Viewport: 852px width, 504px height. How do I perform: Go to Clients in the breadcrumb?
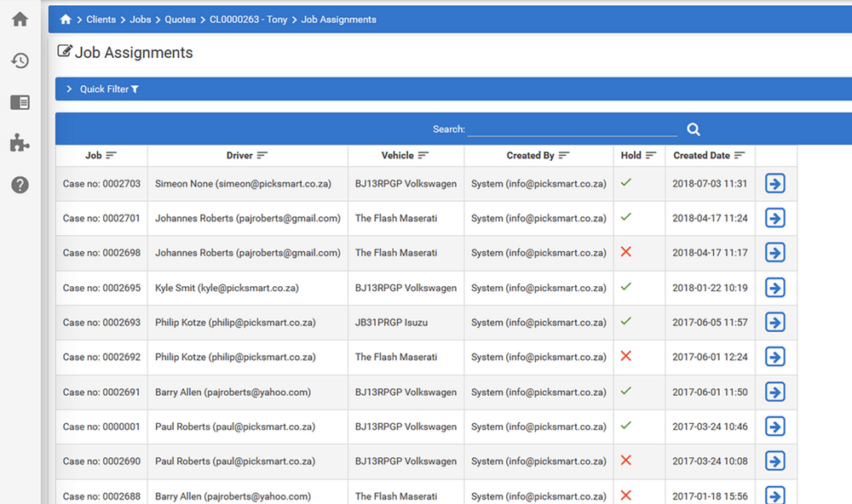[101, 20]
